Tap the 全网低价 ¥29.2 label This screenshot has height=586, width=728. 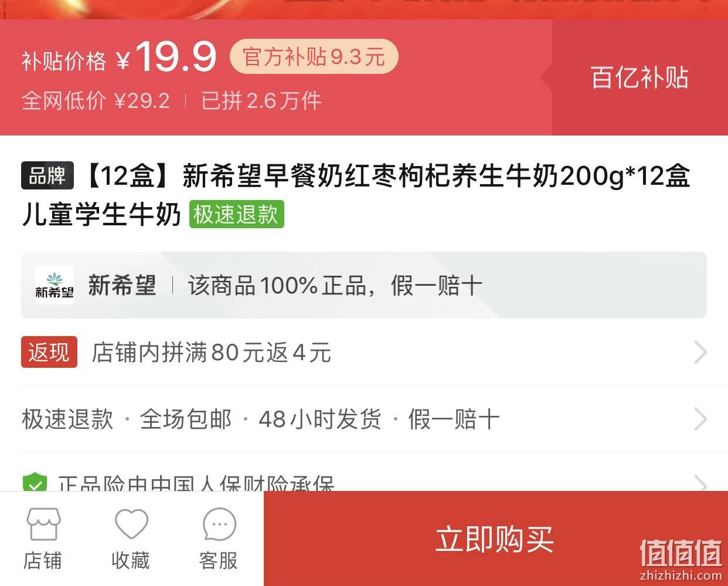96,101
